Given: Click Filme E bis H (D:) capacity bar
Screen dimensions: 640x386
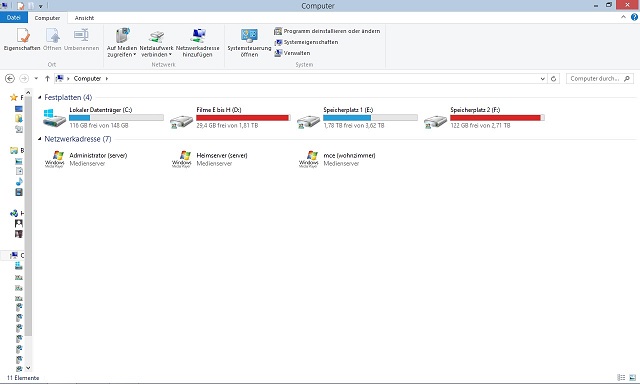Looking at the screenshot, I should [x=243, y=118].
